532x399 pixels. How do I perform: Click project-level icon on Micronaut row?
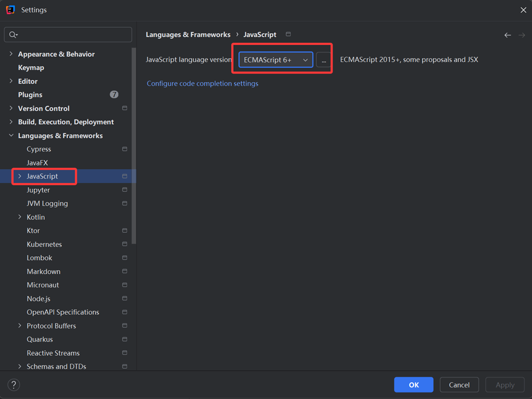[125, 285]
